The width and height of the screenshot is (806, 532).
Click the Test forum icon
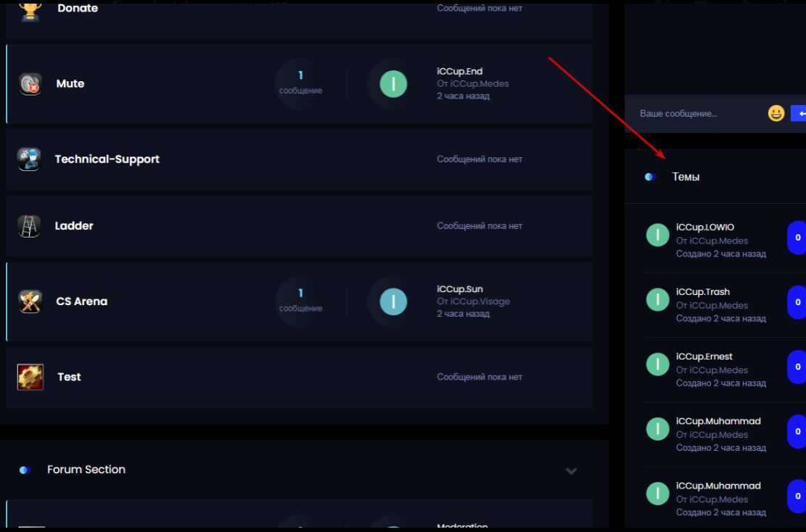click(x=30, y=378)
